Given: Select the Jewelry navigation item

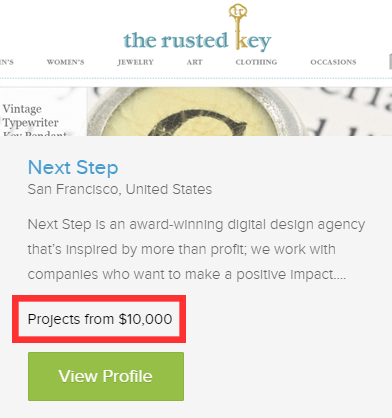Looking at the screenshot, I should click(x=135, y=62).
